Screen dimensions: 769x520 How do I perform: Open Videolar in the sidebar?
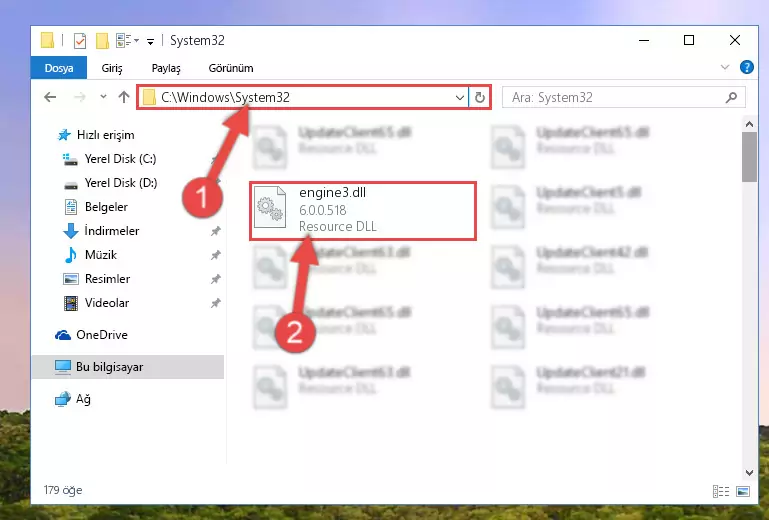106,303
